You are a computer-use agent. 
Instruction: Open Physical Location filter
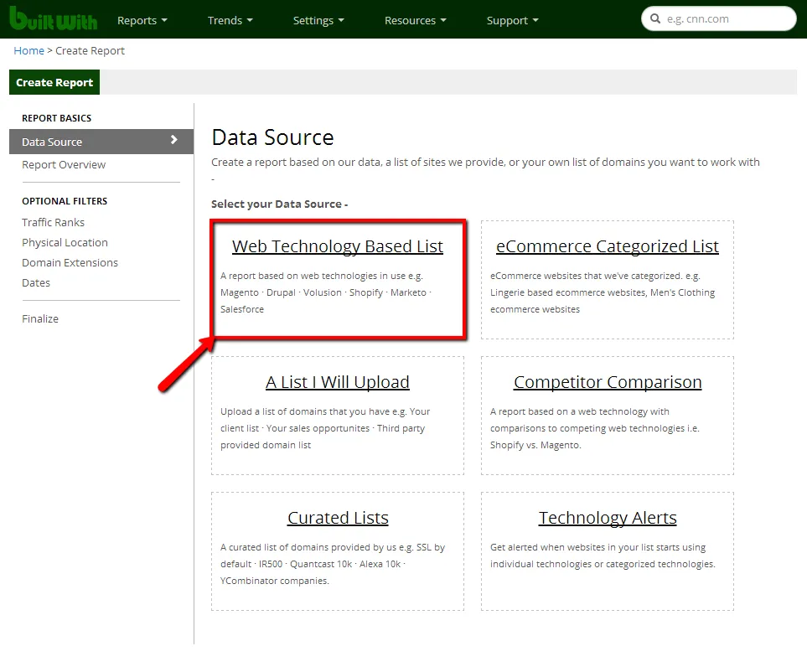(65, 243)
